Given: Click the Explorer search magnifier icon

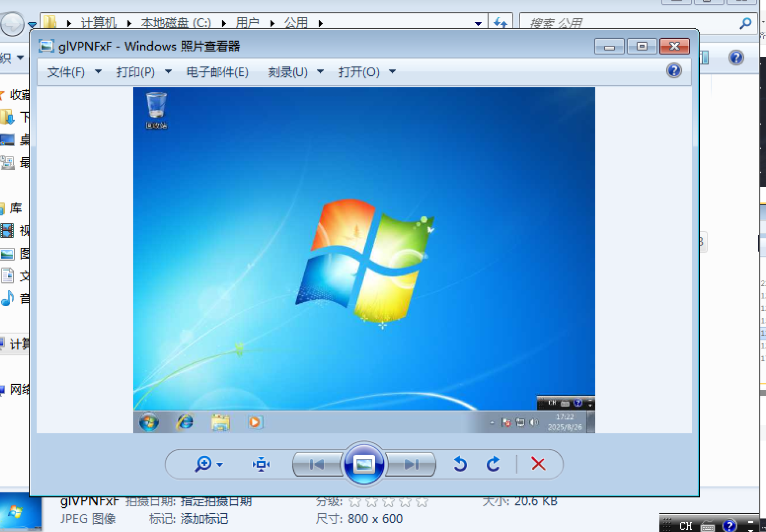Looking at the screenshot, I should click(746, 23).
